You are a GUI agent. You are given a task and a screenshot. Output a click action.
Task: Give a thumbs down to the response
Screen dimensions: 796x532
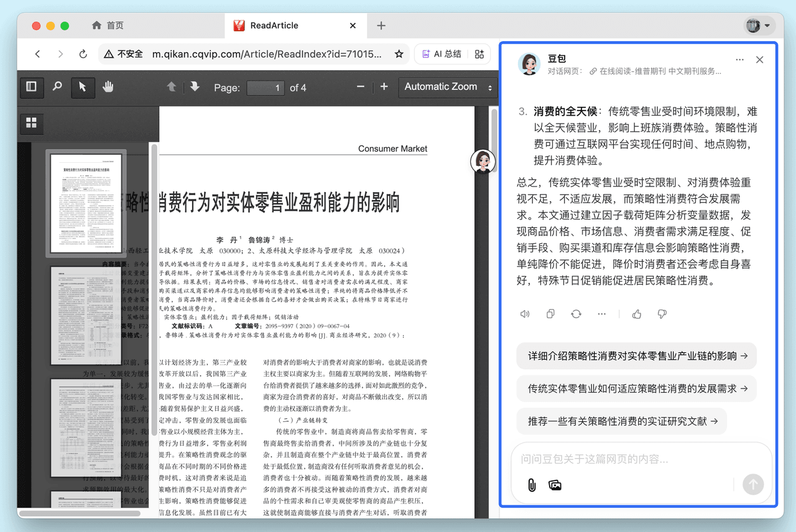662,314
